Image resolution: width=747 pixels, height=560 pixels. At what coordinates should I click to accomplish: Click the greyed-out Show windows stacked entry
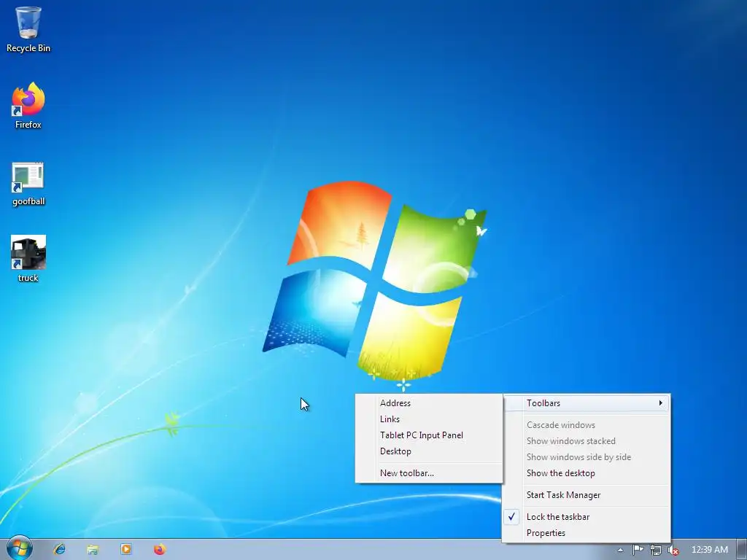point(587,441)
